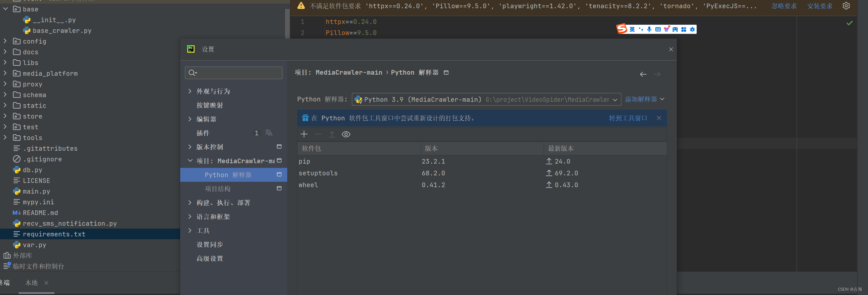Viewport: 868px width, 295px height.
Task: Click the Sogou soft keyboard icon
Action: (658, 29)
